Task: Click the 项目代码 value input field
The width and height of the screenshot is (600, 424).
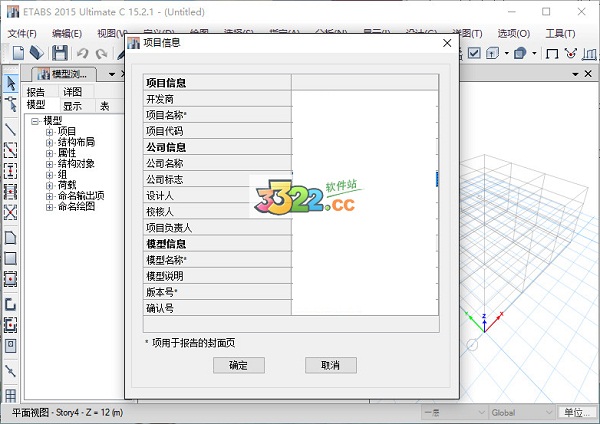Action: (x=365, y=131)
